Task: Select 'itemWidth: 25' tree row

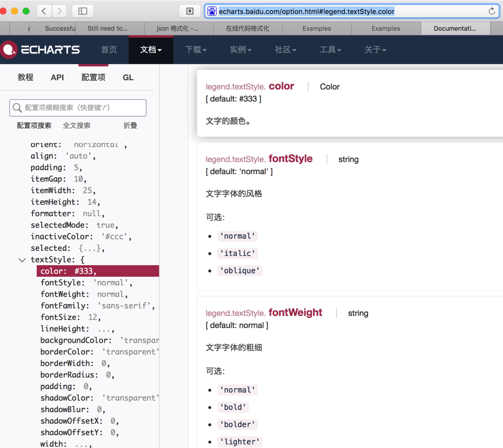Action: pyautogui.click(x=63, y=191)
